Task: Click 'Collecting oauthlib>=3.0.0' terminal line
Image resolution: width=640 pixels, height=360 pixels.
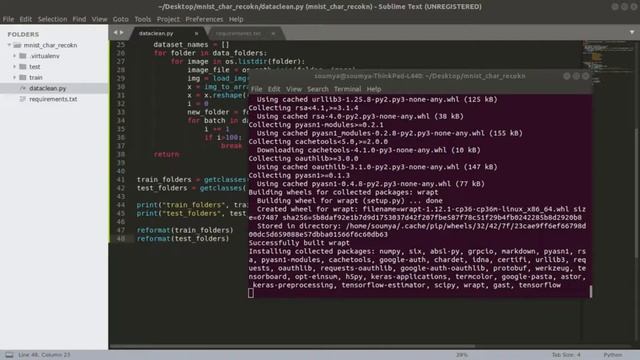Action: [x=303, y=158]
